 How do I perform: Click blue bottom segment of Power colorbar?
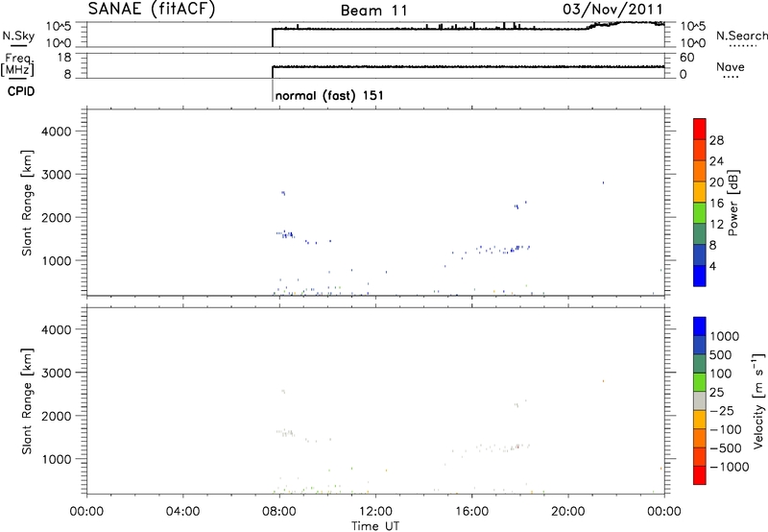coord(700,276)
